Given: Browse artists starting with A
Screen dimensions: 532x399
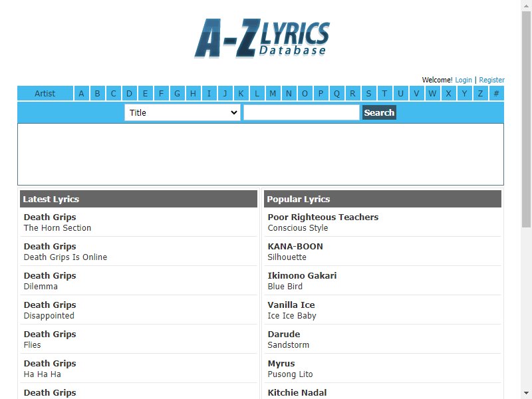Looking at the screenshot, I should click(x=81, y=94).
